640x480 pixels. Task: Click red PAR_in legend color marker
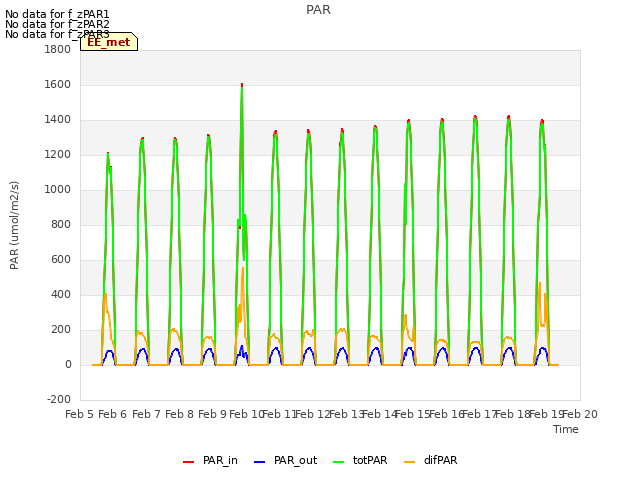(x=189, y=462)
